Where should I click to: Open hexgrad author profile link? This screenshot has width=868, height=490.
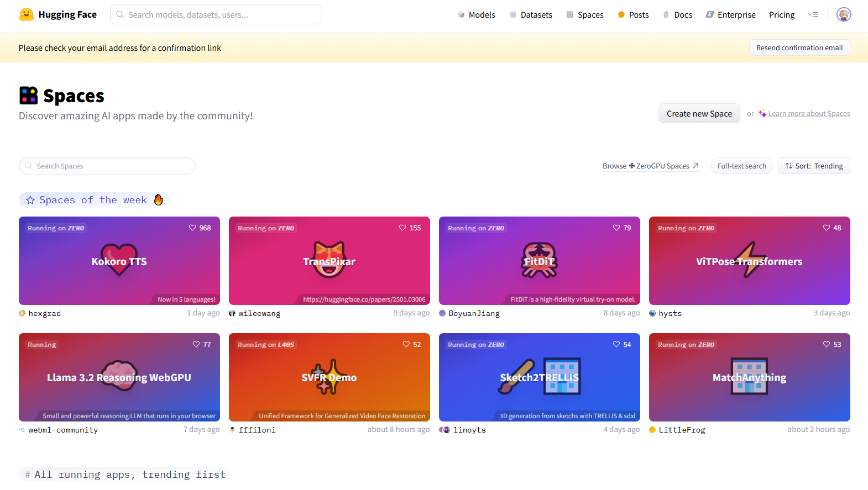point(45,313)
